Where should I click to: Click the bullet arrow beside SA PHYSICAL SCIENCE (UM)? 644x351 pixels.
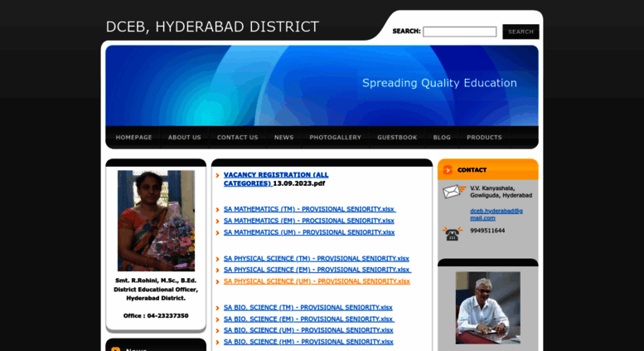[218, 281]
